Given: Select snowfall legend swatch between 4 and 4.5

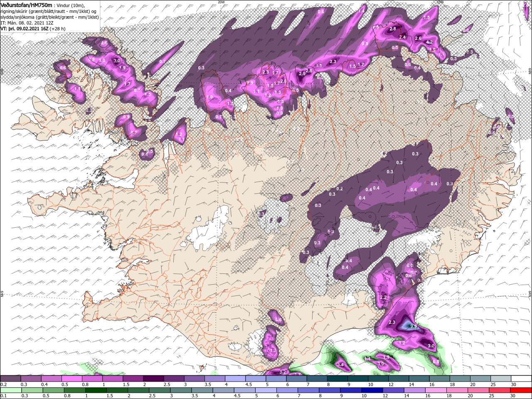Looking at the screenshot, I should 235,379.
